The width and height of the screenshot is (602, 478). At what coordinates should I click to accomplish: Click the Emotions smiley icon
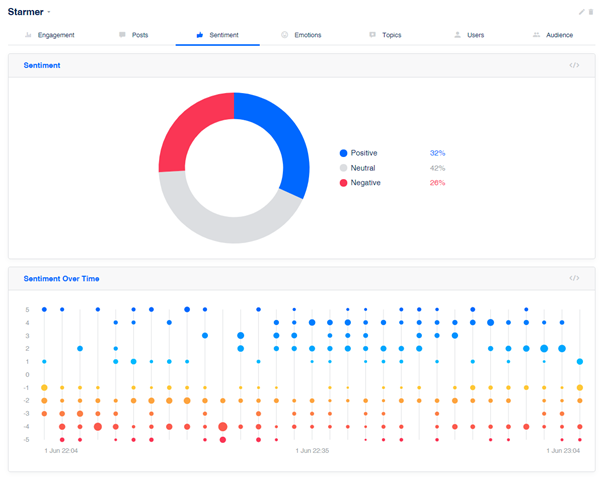point(284,35)
